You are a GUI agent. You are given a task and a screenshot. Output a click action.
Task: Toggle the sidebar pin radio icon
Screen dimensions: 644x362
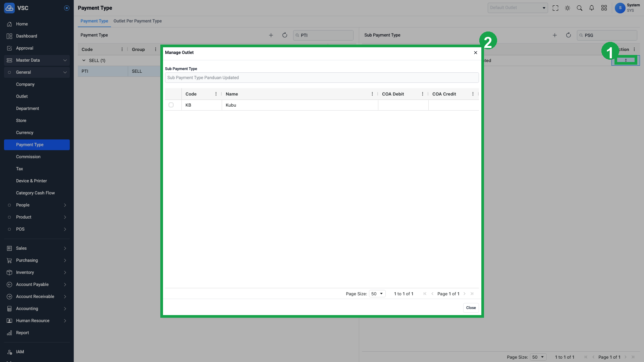pos(67,8)
